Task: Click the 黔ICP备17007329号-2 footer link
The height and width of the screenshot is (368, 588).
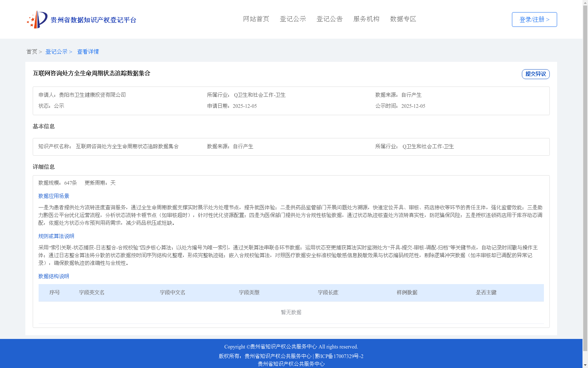Action: pyautogui.click(x=339, y=356)
